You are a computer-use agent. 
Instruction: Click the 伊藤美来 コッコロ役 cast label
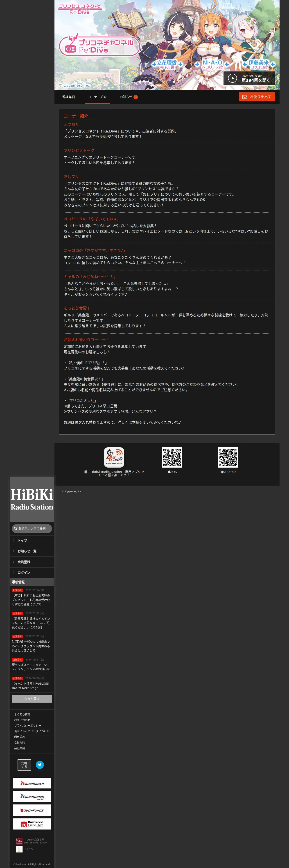point(259,64)
